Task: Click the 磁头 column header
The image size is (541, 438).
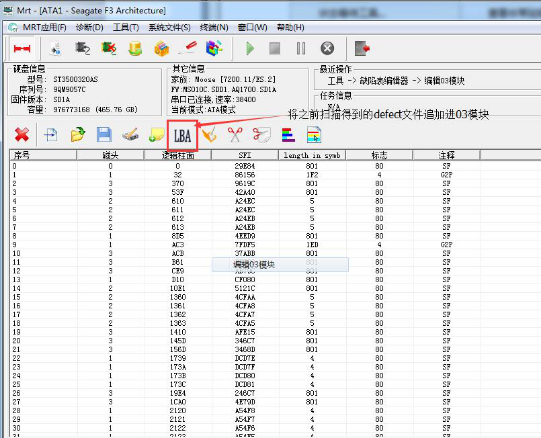Action: coord(110,155)
